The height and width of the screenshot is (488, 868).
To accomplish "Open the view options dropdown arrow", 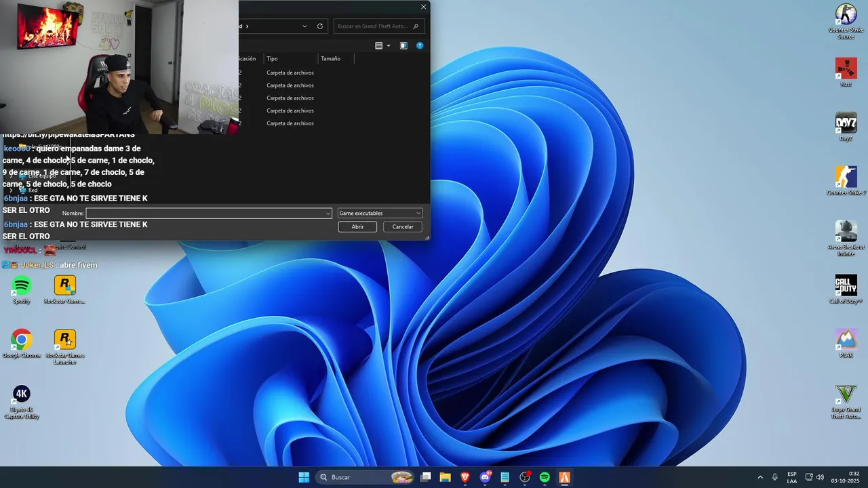I will point(388,45).
